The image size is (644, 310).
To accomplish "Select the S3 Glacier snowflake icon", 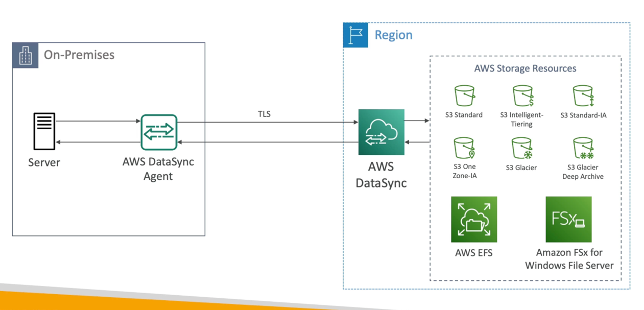I will [x=522, y=147].
